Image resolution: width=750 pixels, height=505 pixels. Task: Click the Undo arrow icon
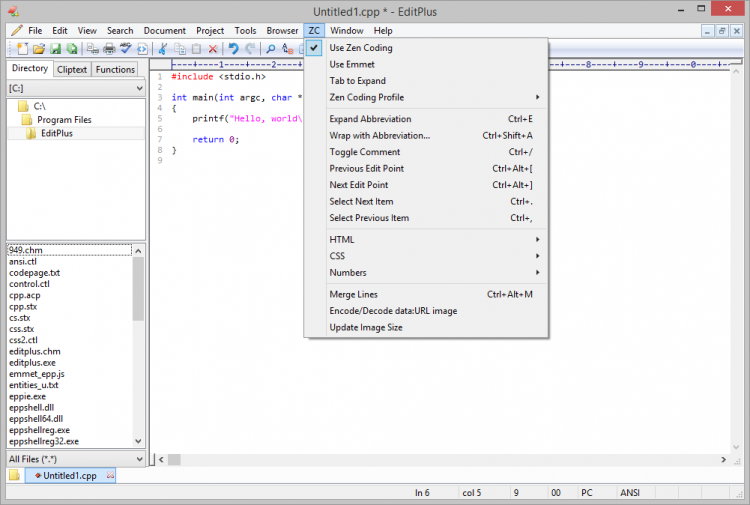[233, 48]
